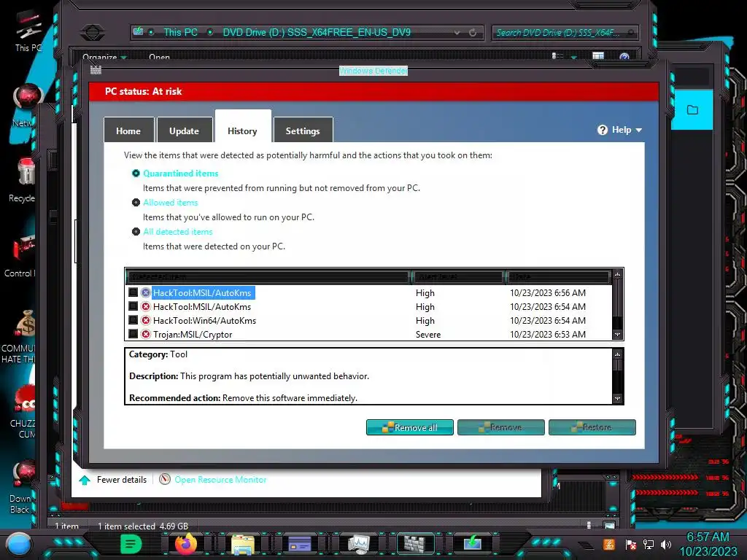The width and height of the screenshot is (747, 560).
Task: Click the Severe alert level cell
Action: click(427, 334)
